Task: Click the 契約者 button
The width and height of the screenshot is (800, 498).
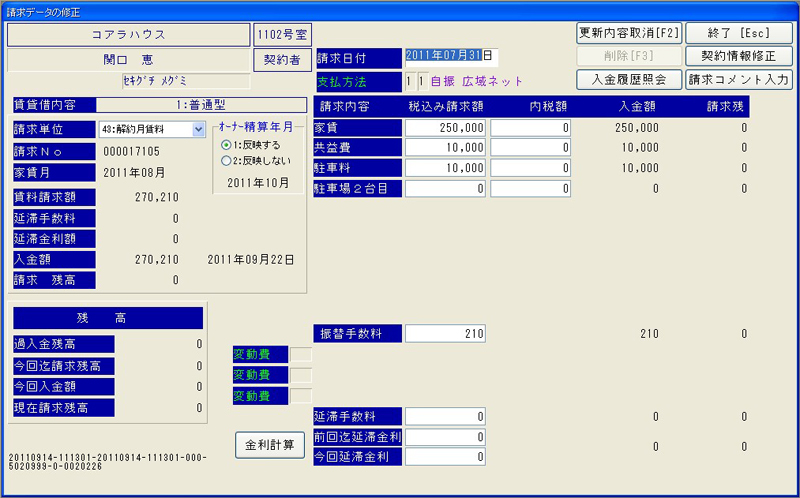Action: pos(281,60)
